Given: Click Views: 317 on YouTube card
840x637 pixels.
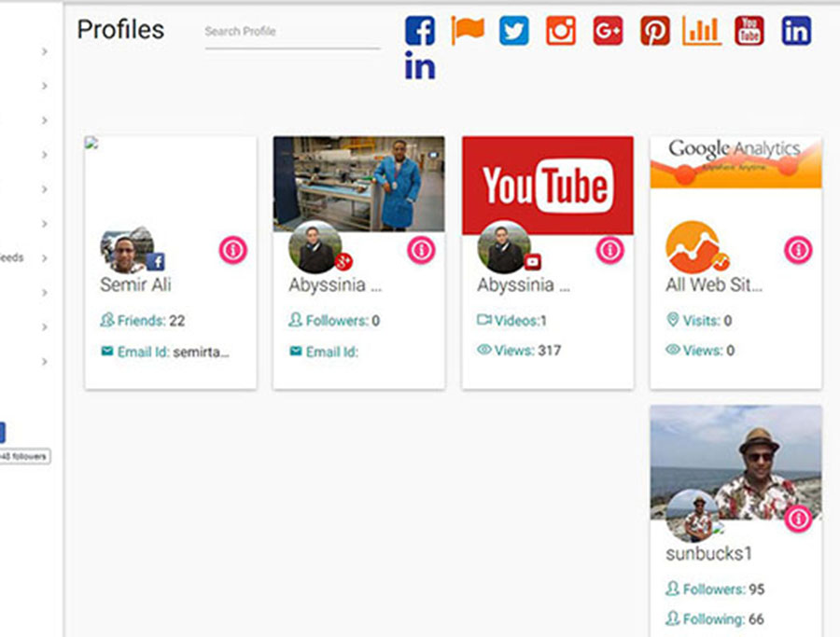Looking at the screenshot, I should (x=519, y=350).
